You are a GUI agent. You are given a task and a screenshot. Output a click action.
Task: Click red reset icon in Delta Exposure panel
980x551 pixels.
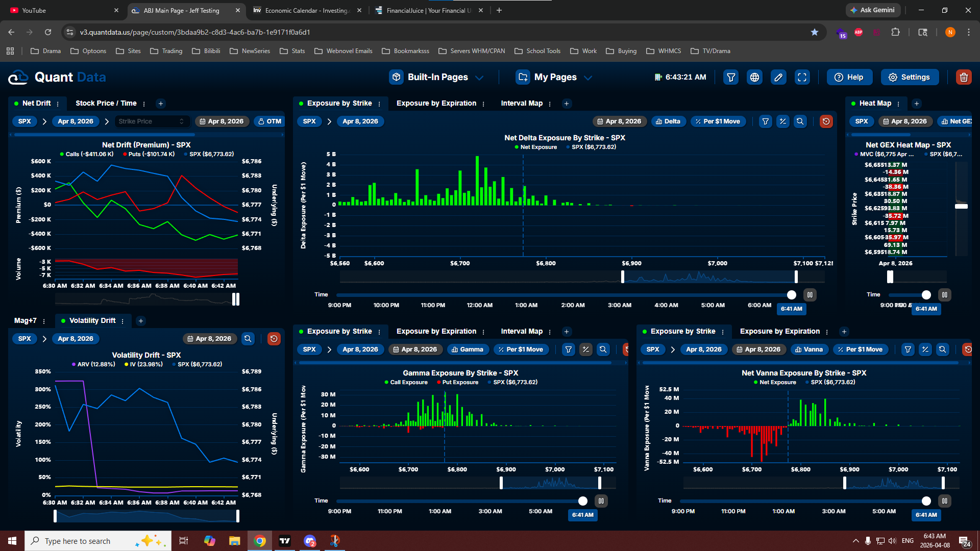pos(826,121)
